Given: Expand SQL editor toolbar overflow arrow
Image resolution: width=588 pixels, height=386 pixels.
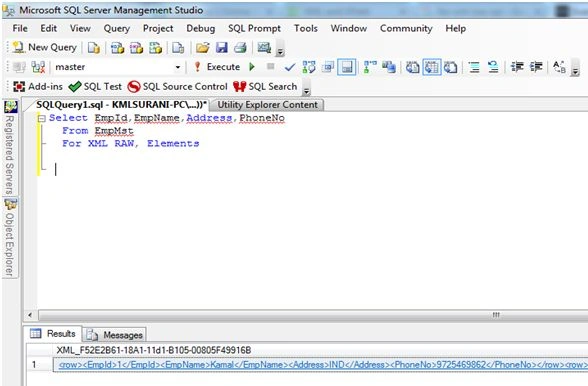Looking at the screenshot, I should click(x=575, y=70).
